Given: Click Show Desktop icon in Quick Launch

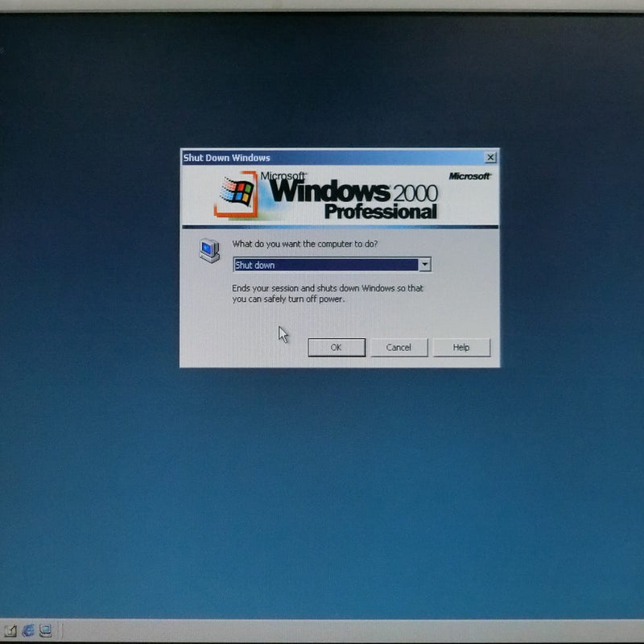Looking at the screenshot, I should click(x=11, y=630).
